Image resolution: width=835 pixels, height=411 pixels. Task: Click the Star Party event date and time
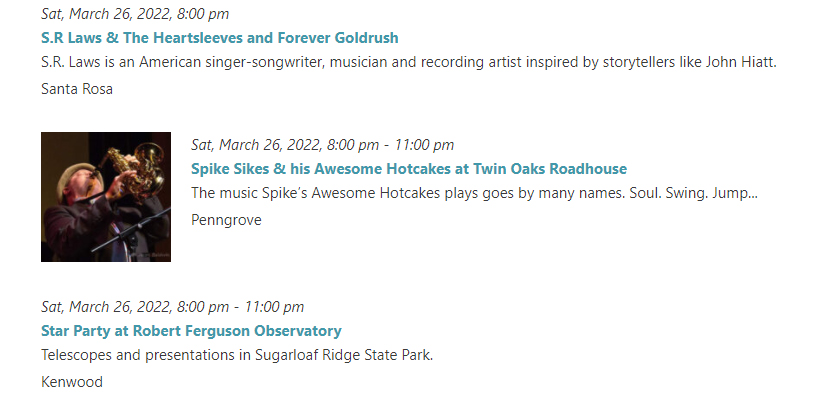click(x=173, y=307)
